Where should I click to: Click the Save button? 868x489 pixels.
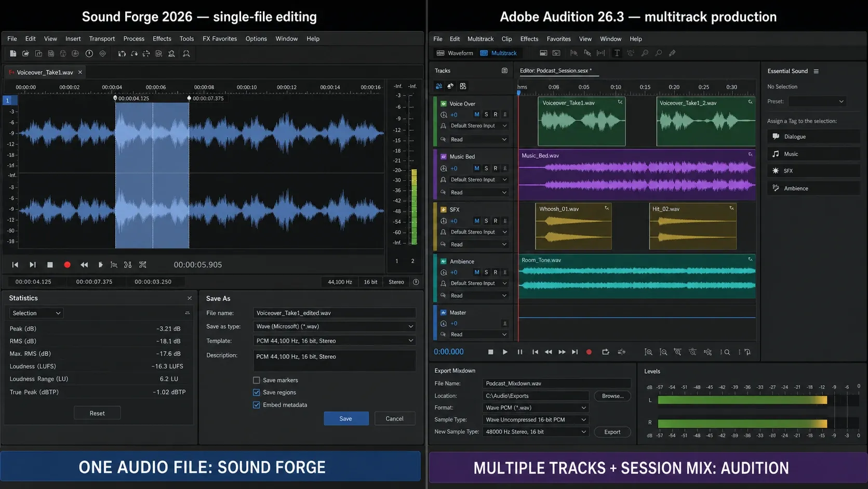click(x=346, y=419)
